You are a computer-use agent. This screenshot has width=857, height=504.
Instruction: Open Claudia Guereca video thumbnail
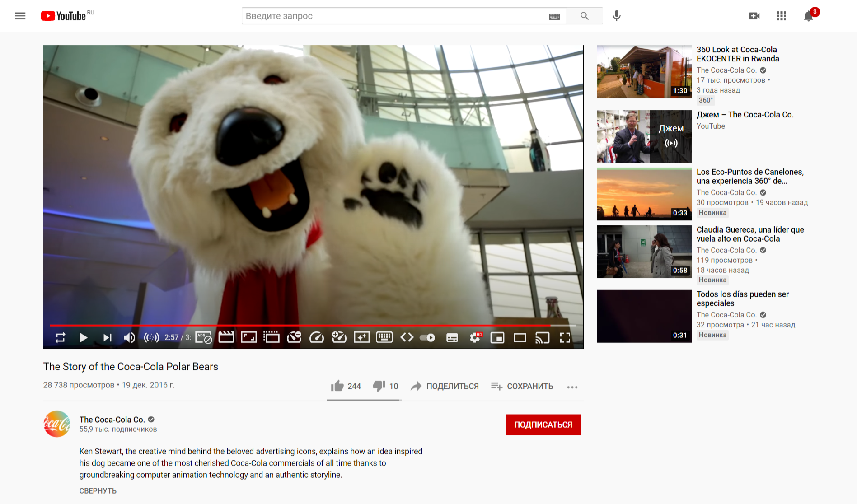tap(645, 252)
